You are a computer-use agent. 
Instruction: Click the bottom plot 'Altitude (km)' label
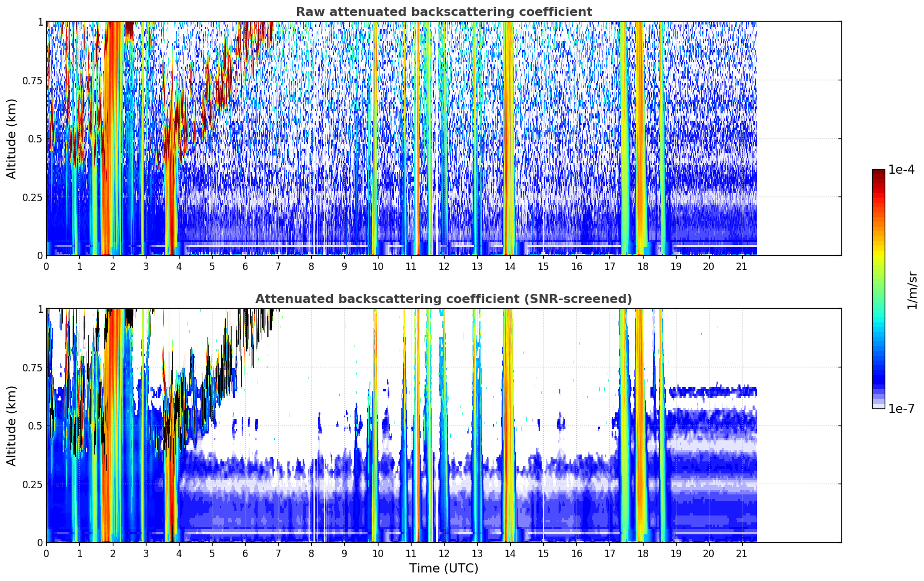pyautogui.click(x=12, y=425)
